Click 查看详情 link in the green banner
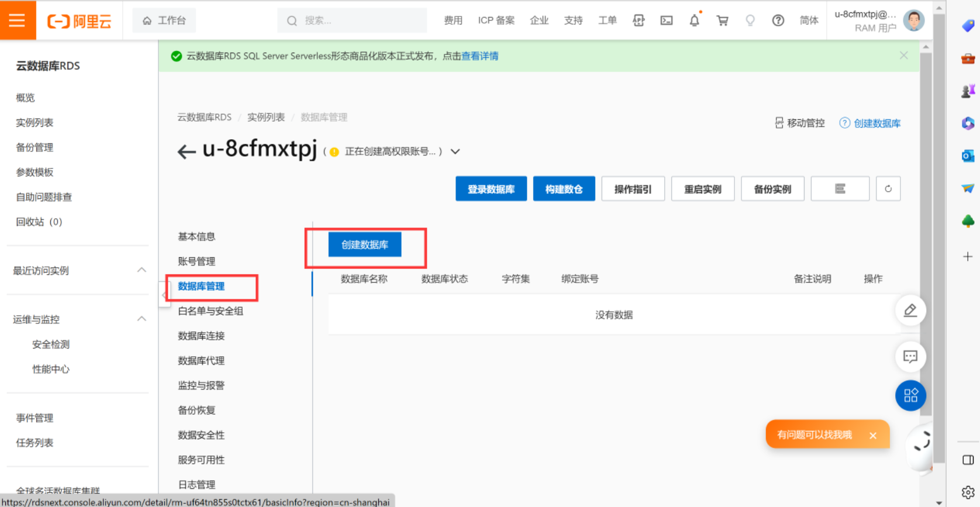 click(x=480, y=56)
